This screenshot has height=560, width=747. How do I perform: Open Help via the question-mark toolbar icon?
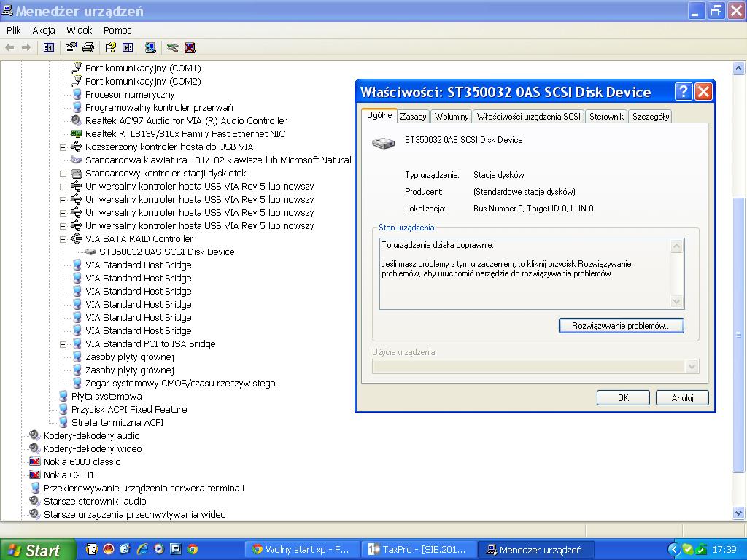click(111, 47)
